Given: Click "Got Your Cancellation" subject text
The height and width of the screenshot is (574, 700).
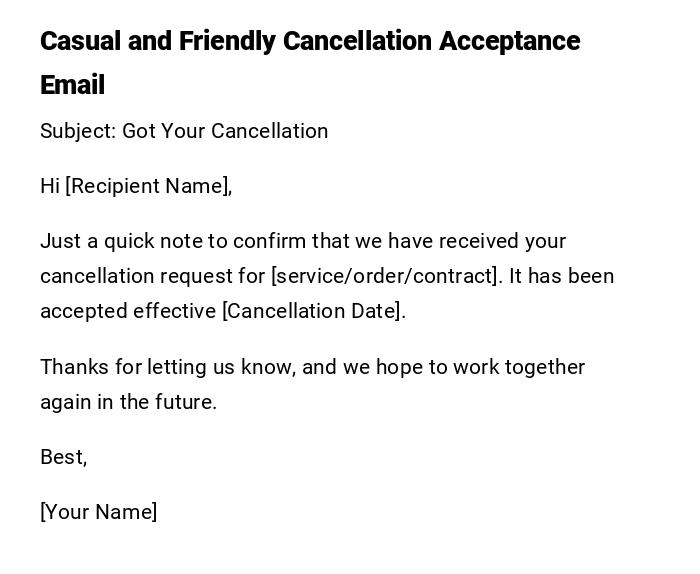Looking at the screenshot, I should click(225, 131).
